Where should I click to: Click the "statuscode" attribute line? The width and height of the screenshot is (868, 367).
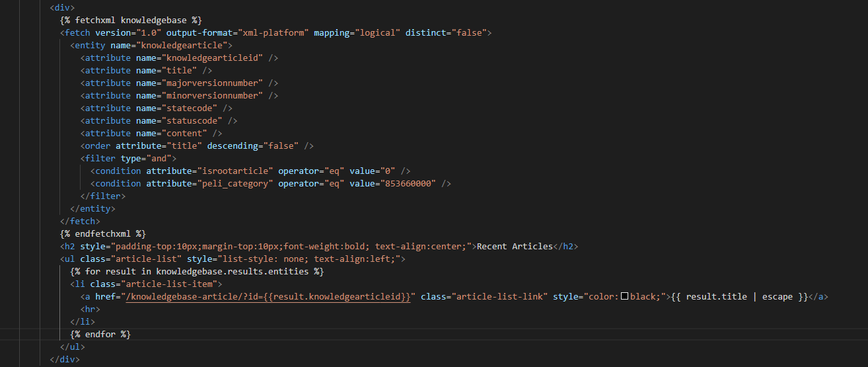coord(159,120)
